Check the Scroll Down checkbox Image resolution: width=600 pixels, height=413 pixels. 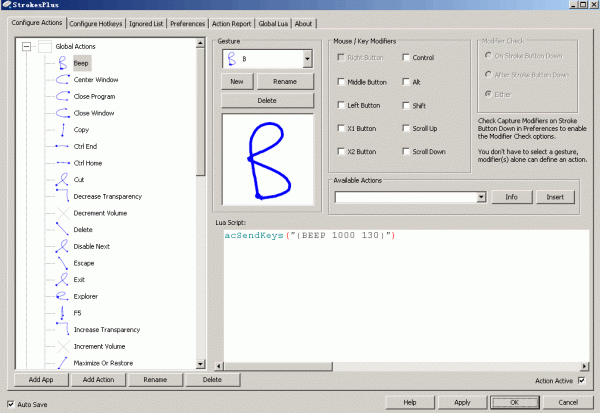click(x=406, y=151)
